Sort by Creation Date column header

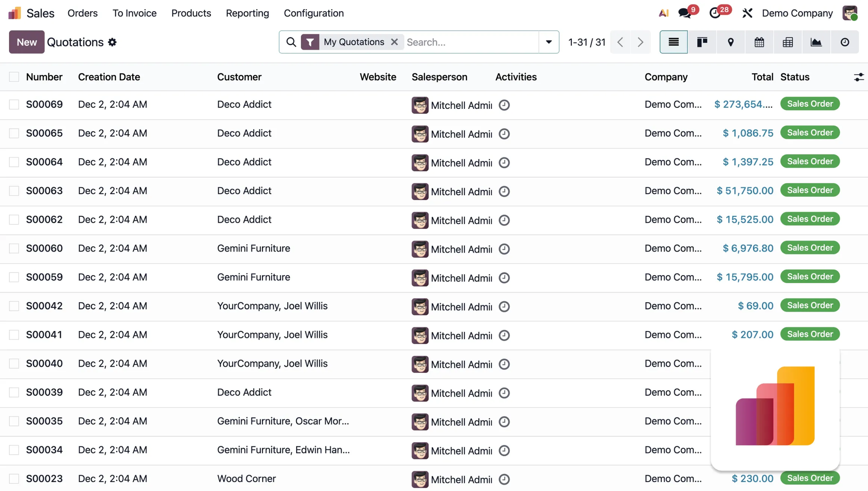[109, 77]
